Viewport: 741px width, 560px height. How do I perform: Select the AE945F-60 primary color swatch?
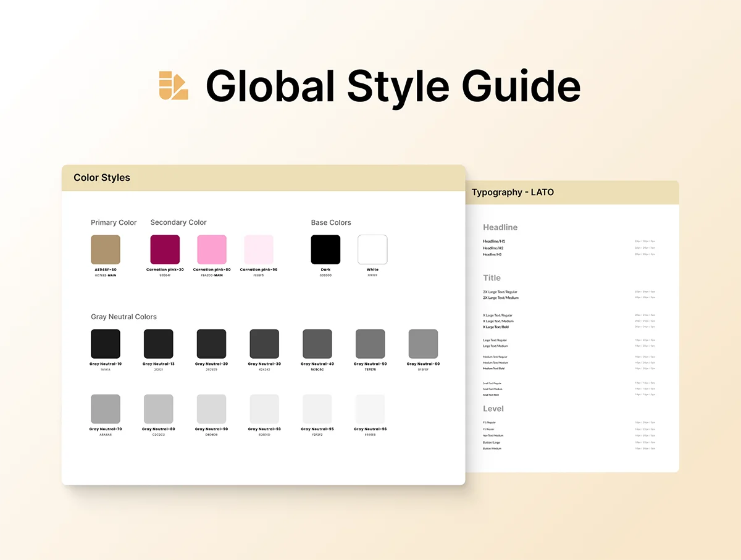click(x=106, y=249)
